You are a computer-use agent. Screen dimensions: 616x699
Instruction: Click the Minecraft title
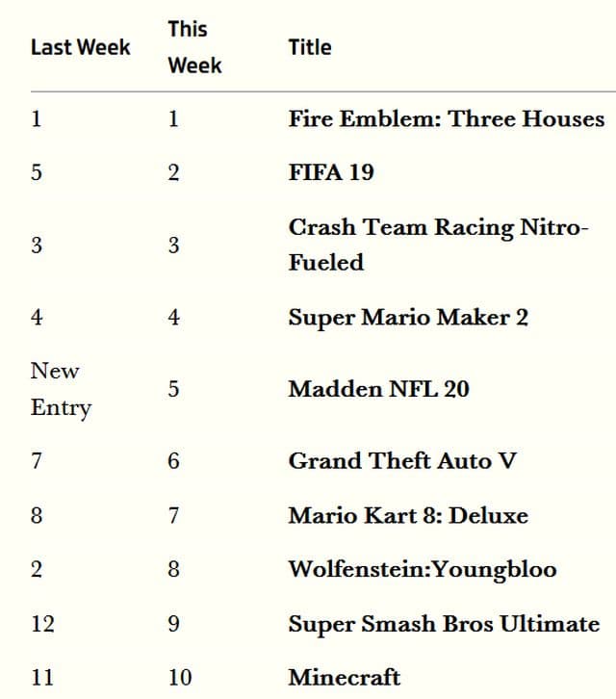pyautogui.click(x=344, y=678)
